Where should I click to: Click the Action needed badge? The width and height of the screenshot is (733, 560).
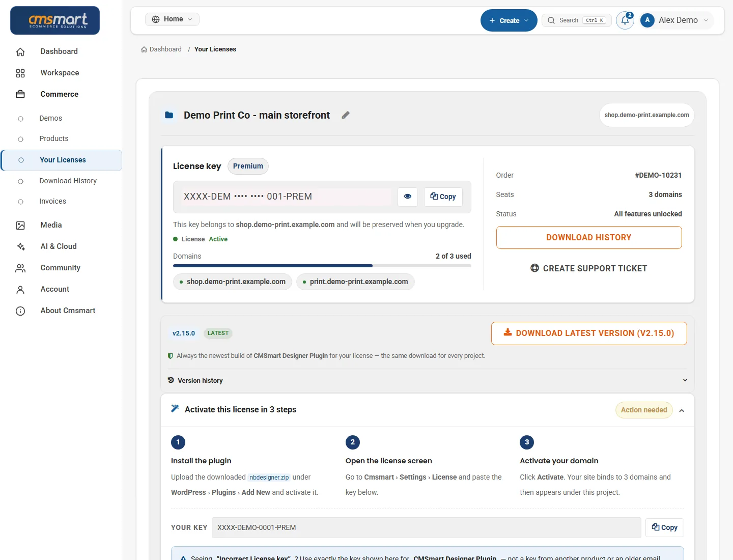(x=644, y=410)
